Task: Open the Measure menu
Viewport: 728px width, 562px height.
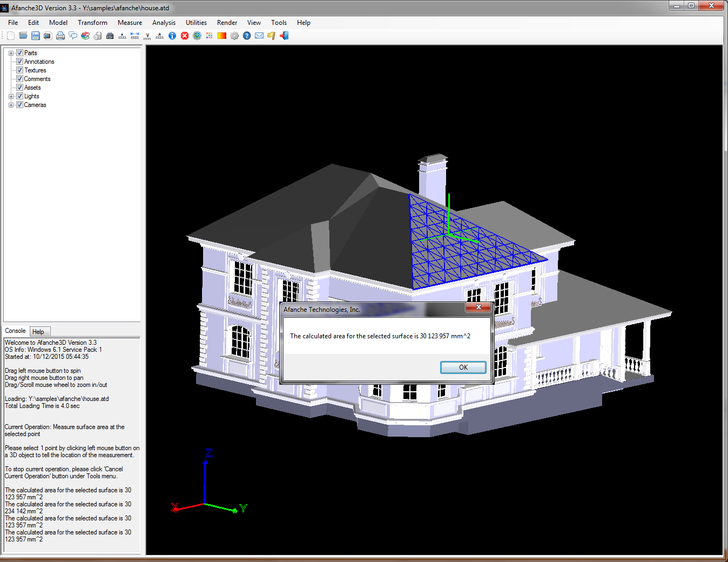Action: click(x=130, y=23)
